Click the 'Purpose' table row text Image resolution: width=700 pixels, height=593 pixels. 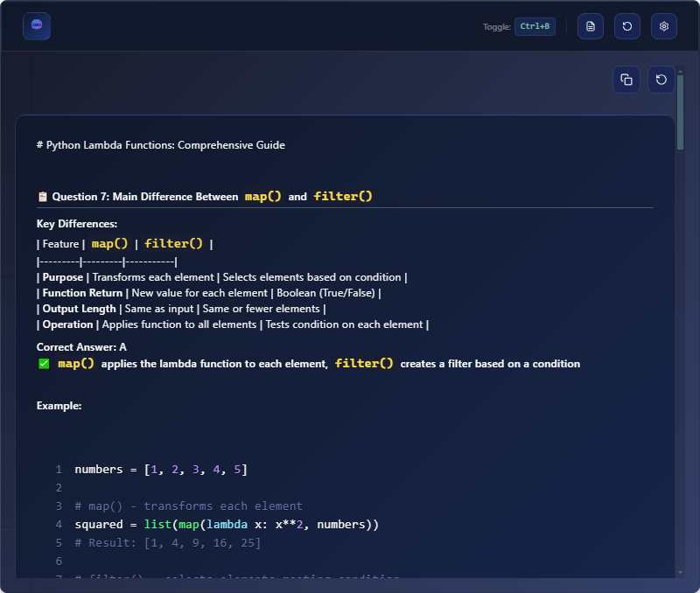tap(222, 277)
